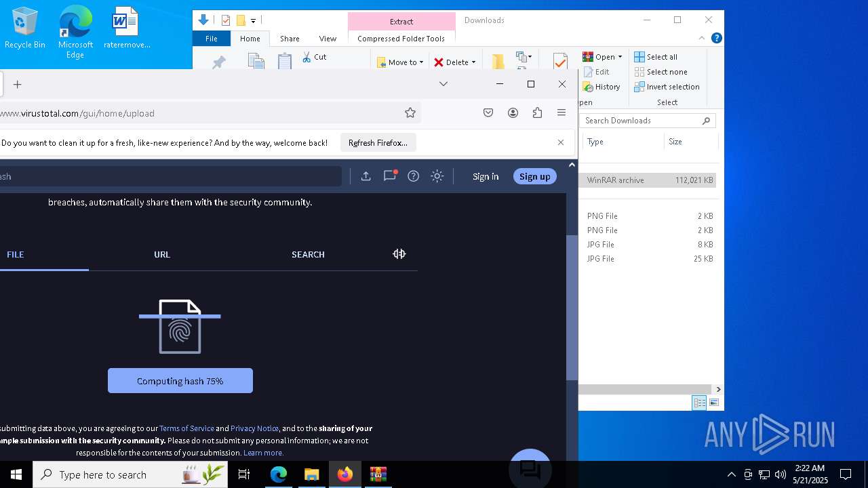Expand the Firefox list all tabs chevron
The height and width of the screenshot is (488, 868).
(x=443, y=84)
